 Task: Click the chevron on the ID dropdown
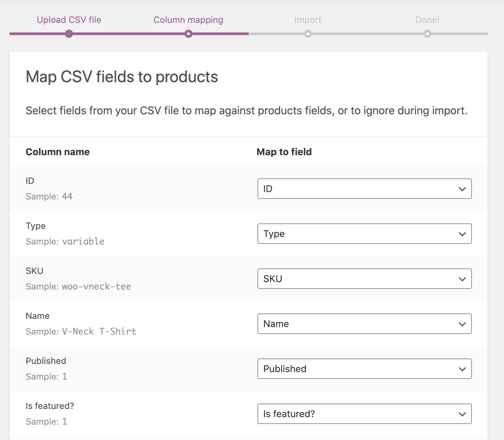coord(462,189)
